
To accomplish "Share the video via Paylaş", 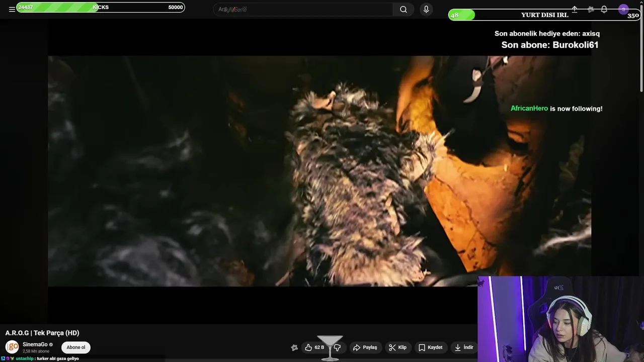I will (365, 347).
